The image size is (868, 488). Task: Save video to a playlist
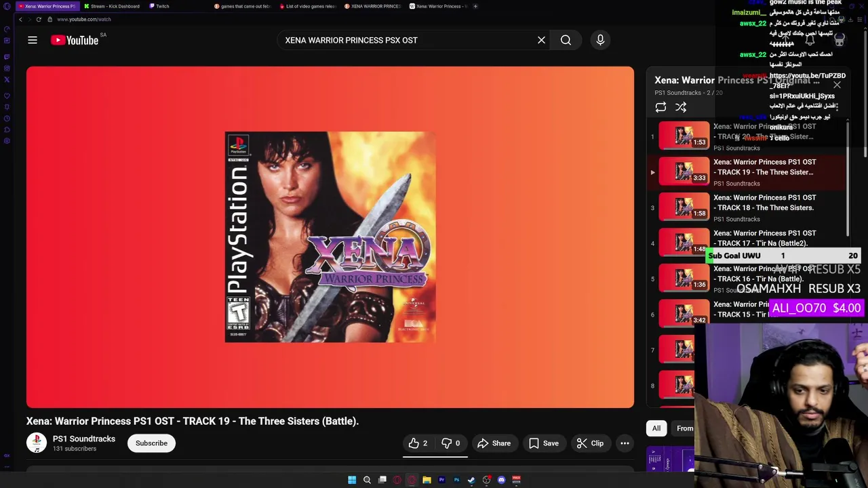[x=544, y=443]
